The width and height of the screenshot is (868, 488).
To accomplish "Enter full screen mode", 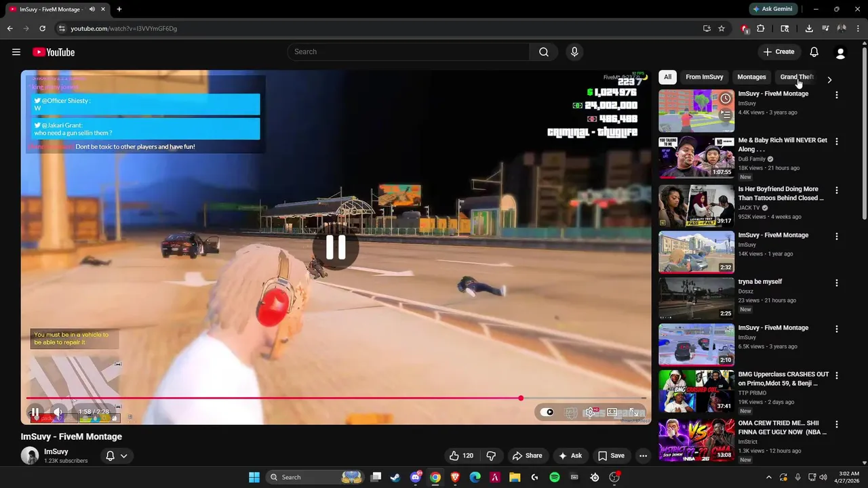I will click(x=634, y=412).
